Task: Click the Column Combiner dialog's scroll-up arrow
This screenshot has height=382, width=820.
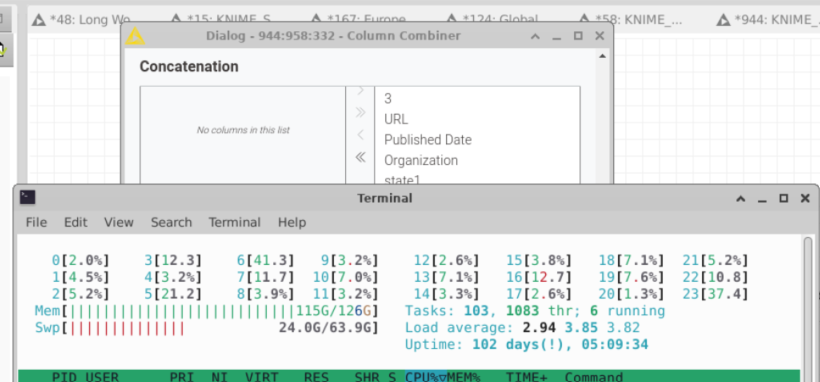Action: pos(602,56)
